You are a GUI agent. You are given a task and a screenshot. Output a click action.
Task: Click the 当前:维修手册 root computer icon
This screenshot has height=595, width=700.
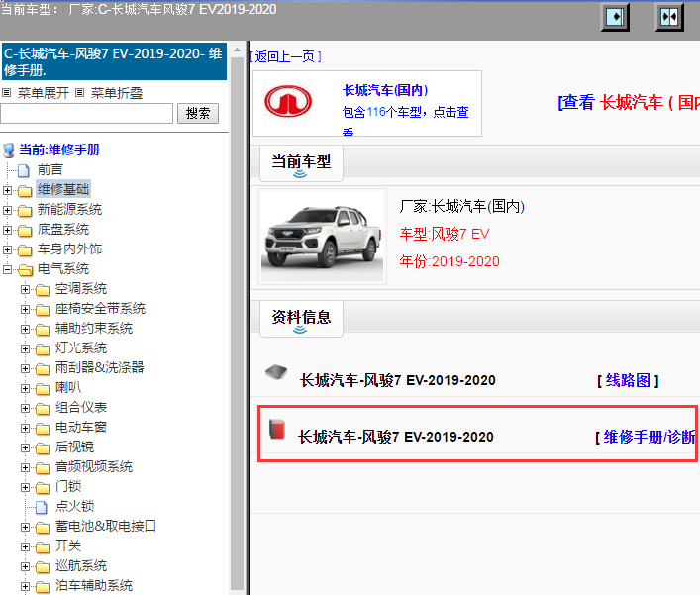point(9,150)
